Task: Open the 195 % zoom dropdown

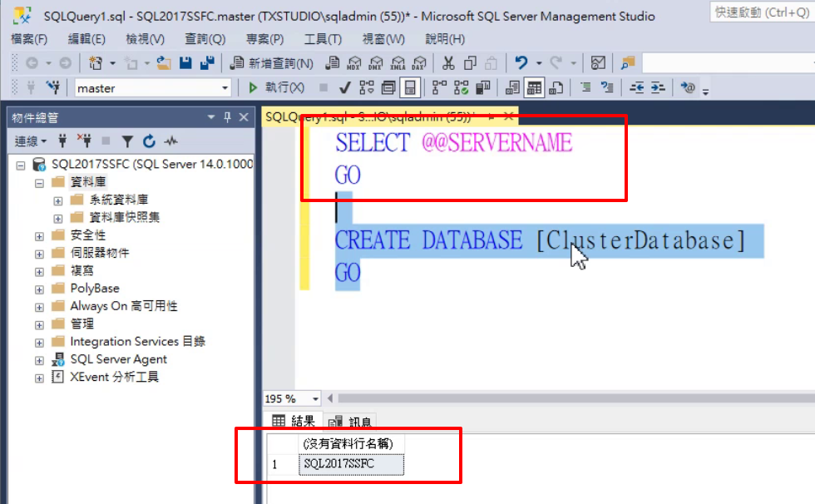Action: pyautogui.click(x=315, y=399)
